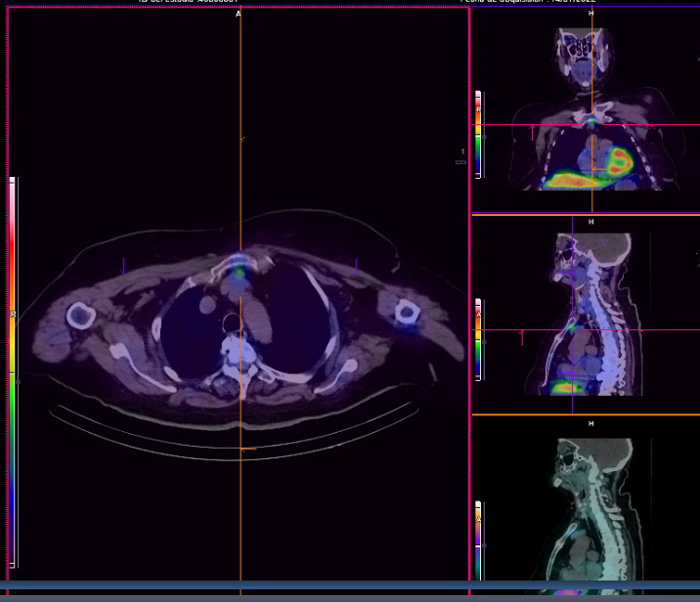Click the color scale bar in bottom sagittal view

coord(478,542)
